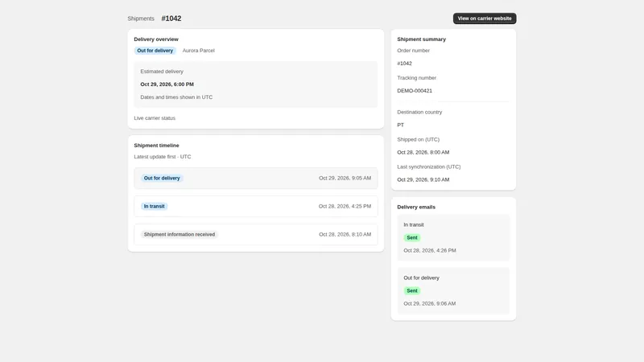Image resolution: width=644 pixels, height=362 pixels.
Task: Click Tracking number label
Action: coord(416,78)
